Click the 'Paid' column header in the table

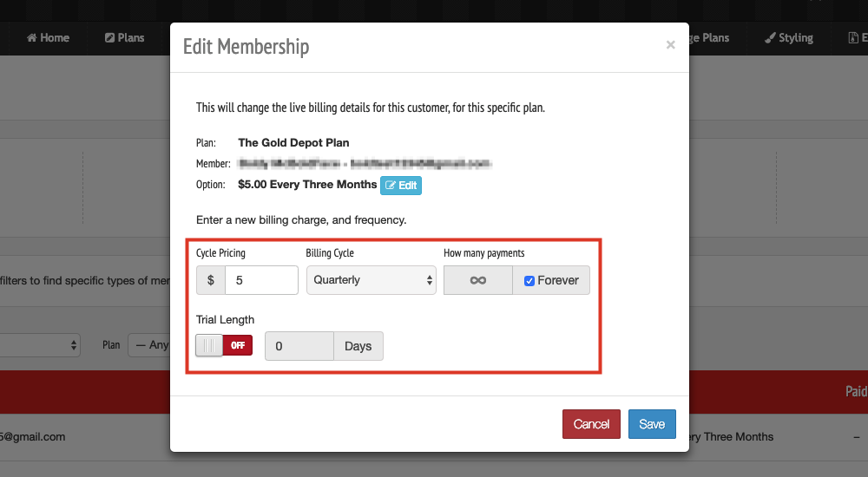856,391
